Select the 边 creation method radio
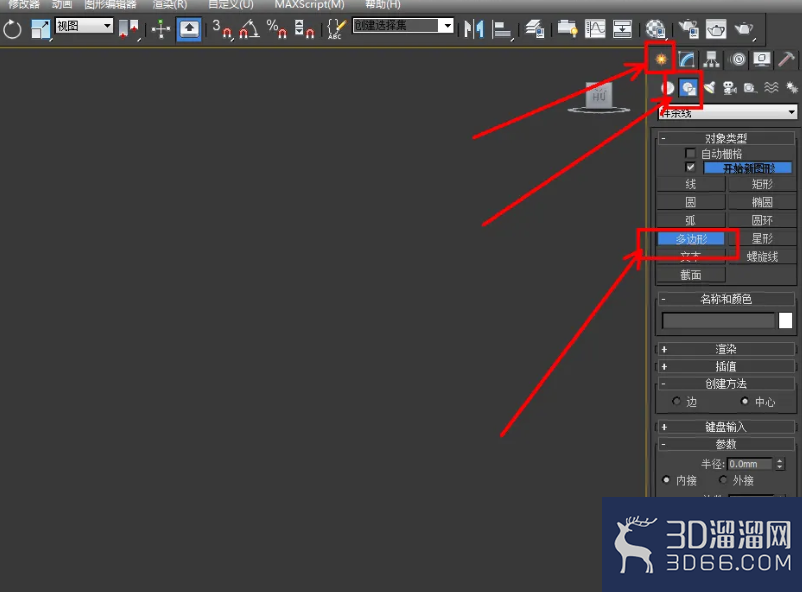Image resolution: width=802 pixels, height=592 pixels. pyautogui.click(x=677, y=401)
